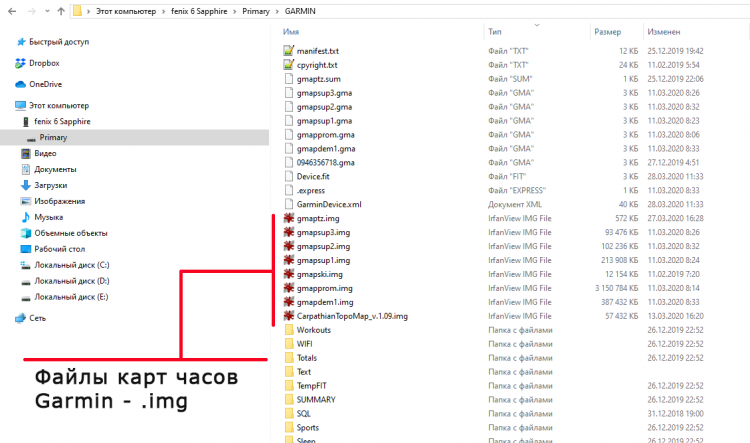Expand chevron after 'Primary' breadcrumb
Image resolution: width=750 pixels, height=443 pixels.
(277, 11)
